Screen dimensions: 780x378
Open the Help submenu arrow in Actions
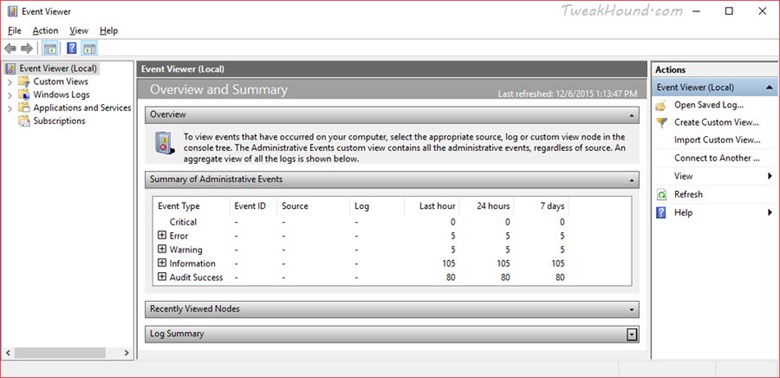(x=770, y=213)
